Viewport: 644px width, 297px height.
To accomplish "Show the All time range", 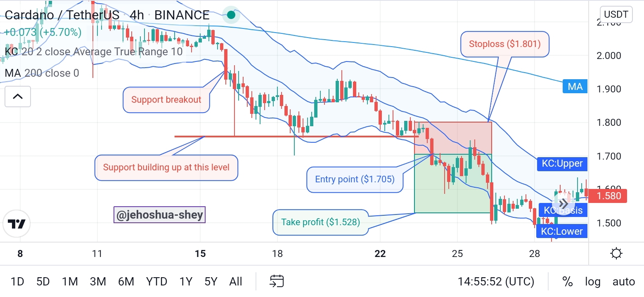I will pos(236,282).
